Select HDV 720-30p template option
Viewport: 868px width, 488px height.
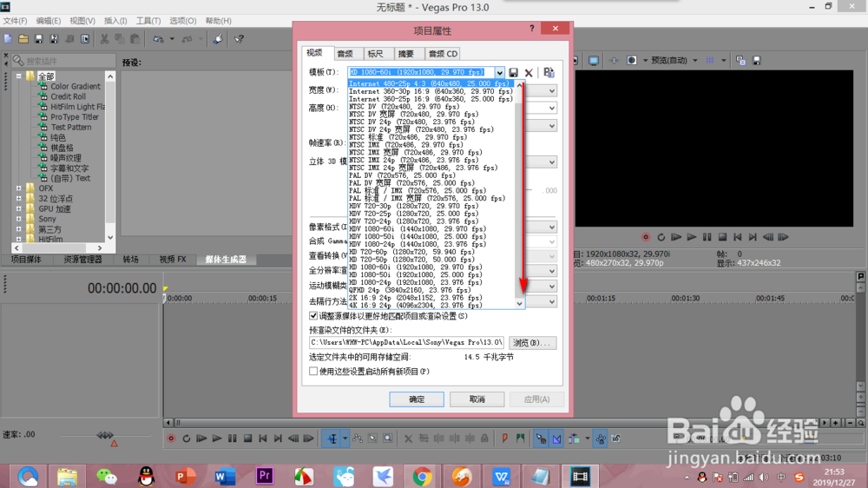(x=413, y=206)
